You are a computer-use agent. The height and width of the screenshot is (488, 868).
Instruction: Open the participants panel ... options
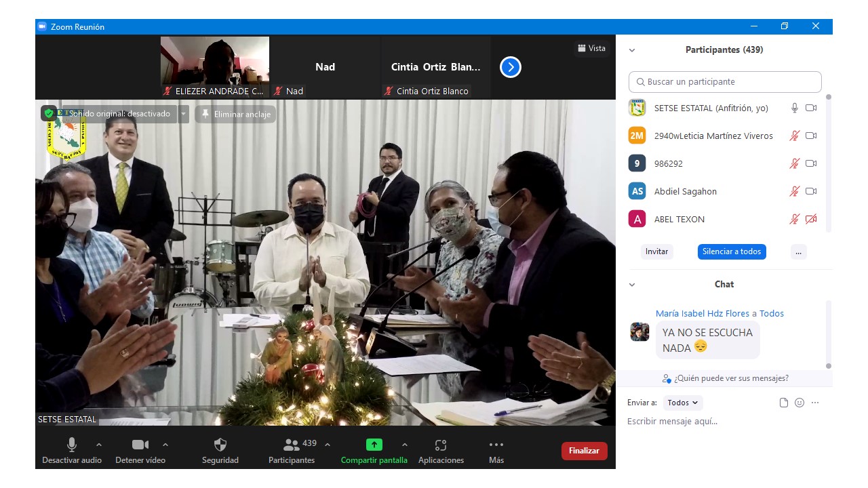(798, 251)
